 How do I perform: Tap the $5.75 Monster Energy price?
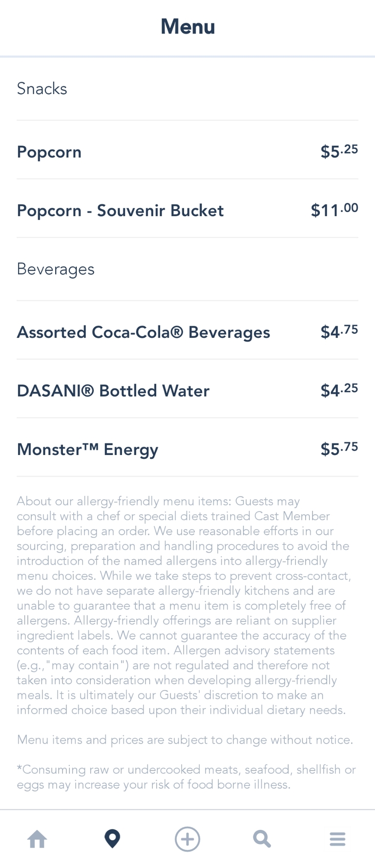pos(339,449)
